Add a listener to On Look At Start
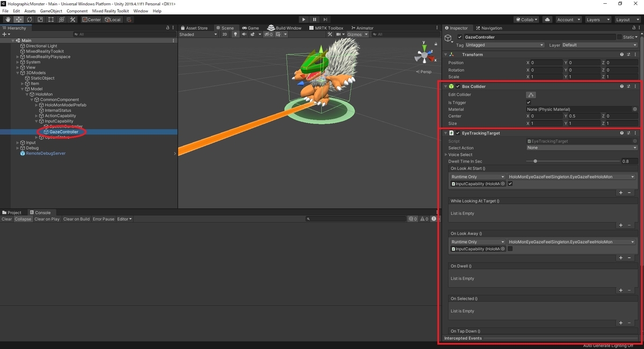The width and height of the screenshot is (644, 349). tap(621, 193)
